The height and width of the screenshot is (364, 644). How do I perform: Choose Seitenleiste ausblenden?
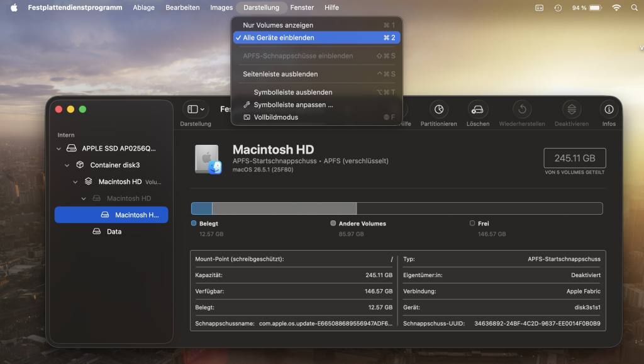pyautogui.click(x=317, y=74)
